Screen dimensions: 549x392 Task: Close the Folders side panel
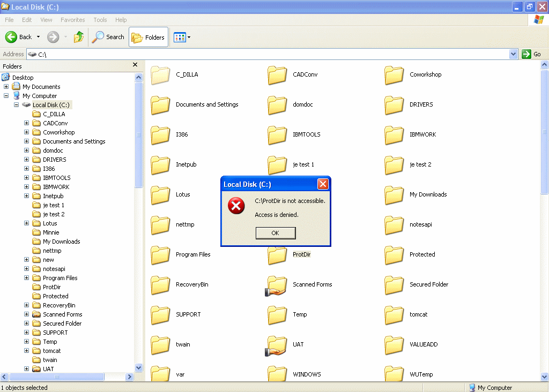point(135,65)
